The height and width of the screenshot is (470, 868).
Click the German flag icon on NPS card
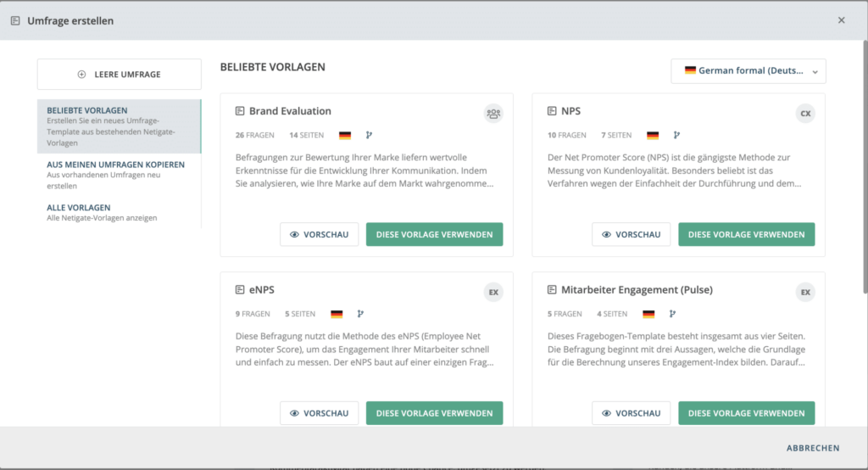653,135
